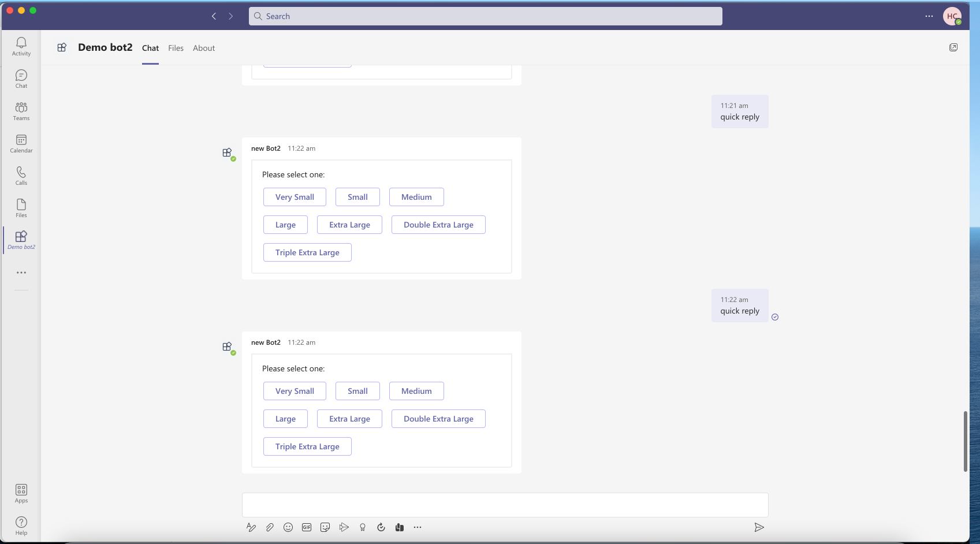Screen dimensions: 980x544
Task: Open the Calls section in the sidebar
Action: click(21, 175)
